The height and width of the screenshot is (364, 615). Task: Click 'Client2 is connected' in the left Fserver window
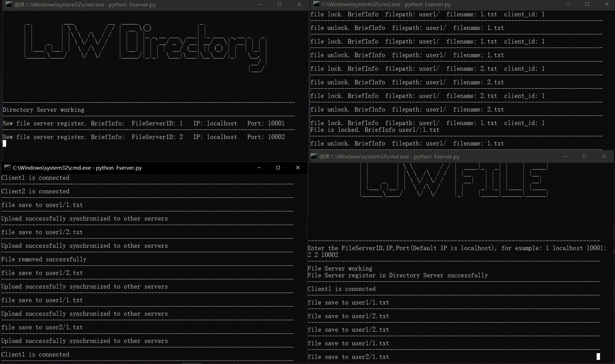click(x=35, y=191)
